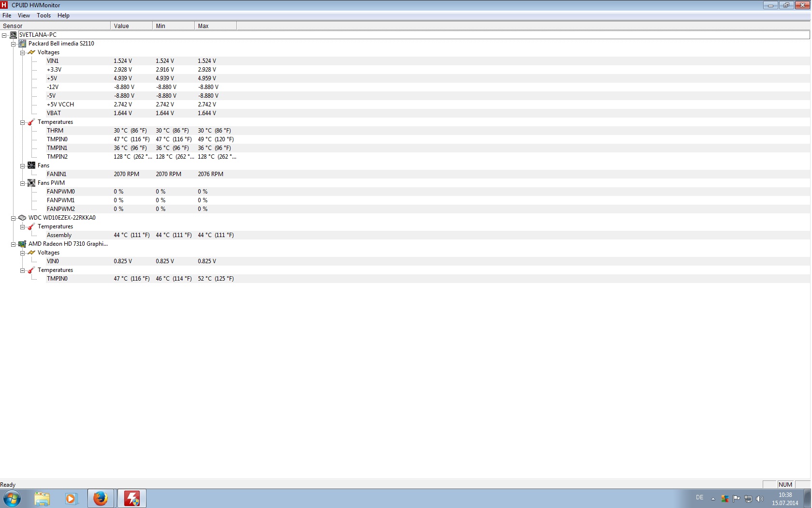This screenshot has height=508, width=812.
Task: Open the Tools menu
Action: click(x=43, y=15)
